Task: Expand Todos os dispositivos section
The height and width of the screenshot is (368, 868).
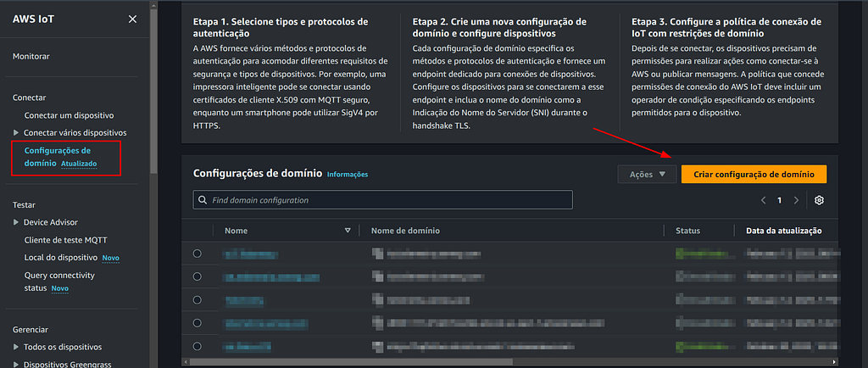Action: pyautogui.click(x=16, y=347)
